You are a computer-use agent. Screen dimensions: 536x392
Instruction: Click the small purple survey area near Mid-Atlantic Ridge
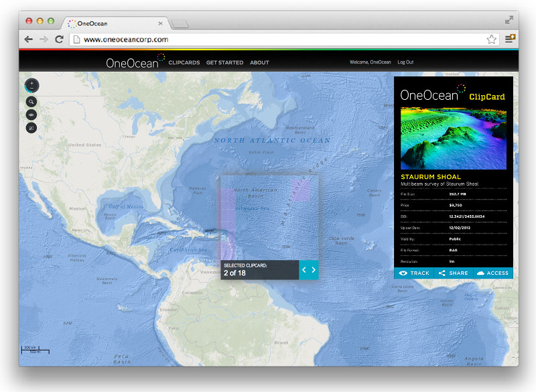(x=300, y=190)
